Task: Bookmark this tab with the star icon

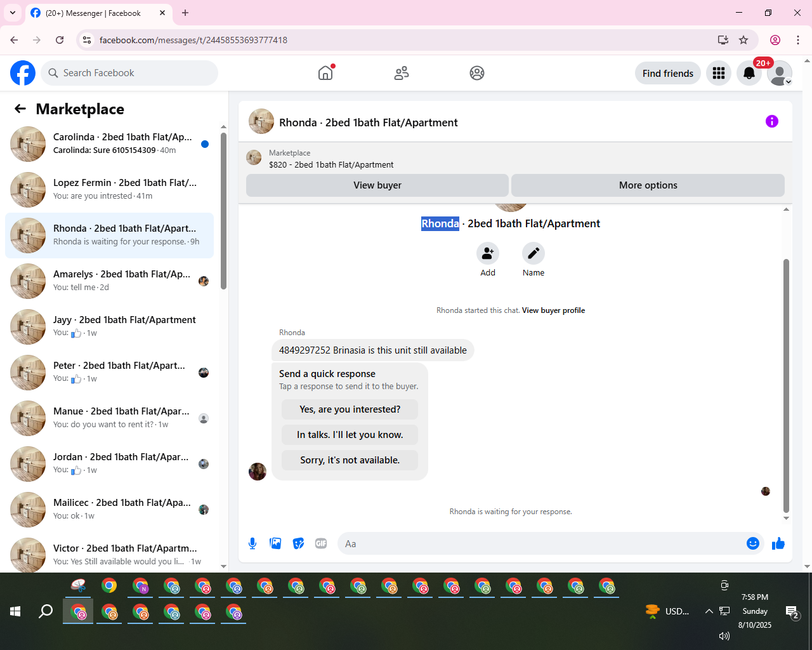Action: (x=743, y=40)
